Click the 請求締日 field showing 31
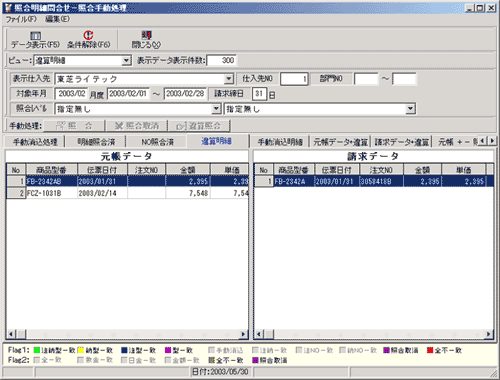The width and height of the screenshot is (500, 380). [x=259, y=94]
